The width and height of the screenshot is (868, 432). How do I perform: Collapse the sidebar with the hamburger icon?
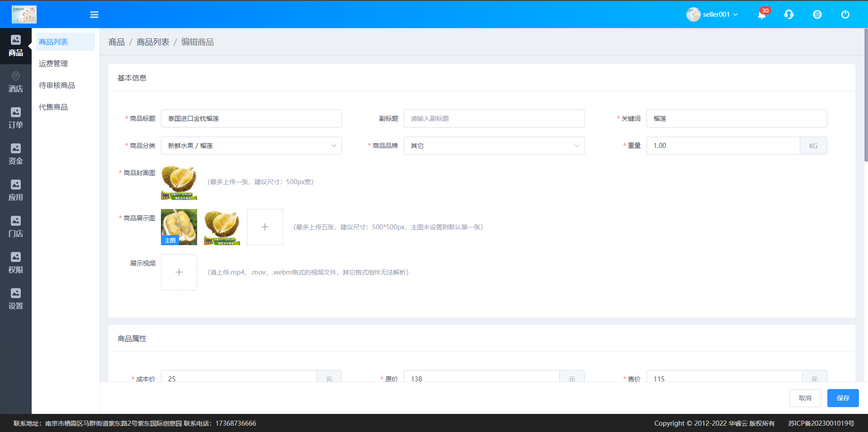pos(94,15)
